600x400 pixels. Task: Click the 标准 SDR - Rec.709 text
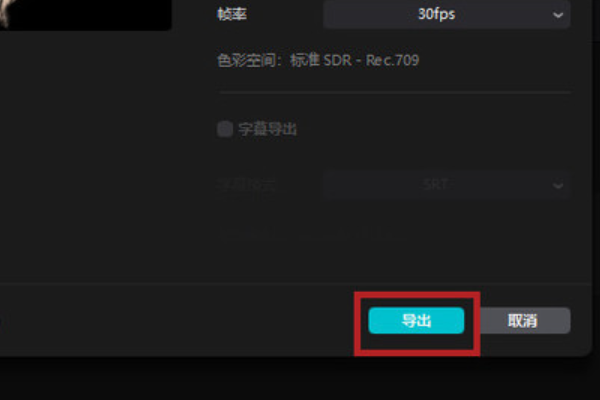click(354, 60)
